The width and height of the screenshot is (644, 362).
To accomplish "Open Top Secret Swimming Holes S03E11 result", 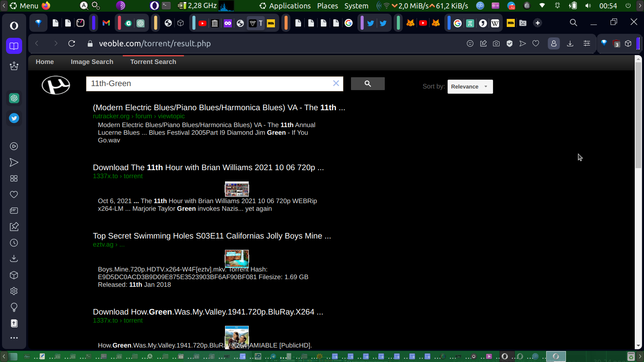I will point(212,236).
